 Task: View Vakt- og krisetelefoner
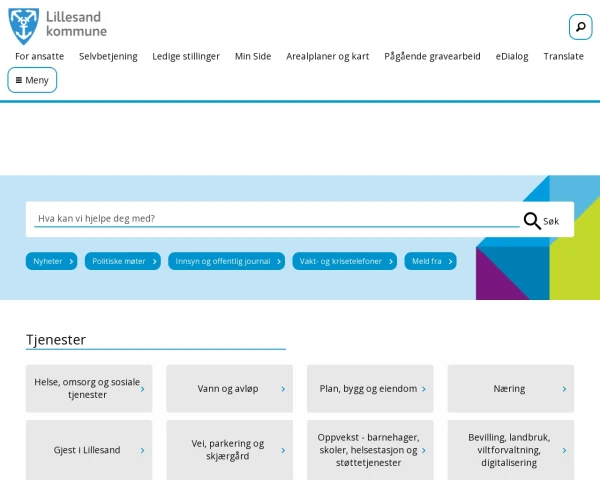345,261
